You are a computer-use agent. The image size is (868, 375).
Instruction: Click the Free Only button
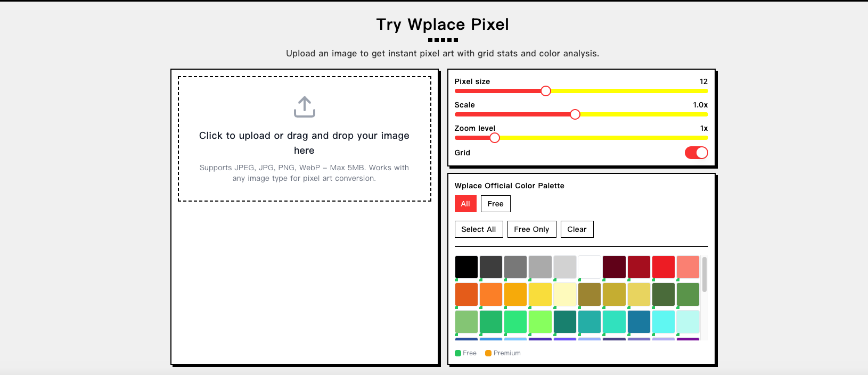(531, 229)
